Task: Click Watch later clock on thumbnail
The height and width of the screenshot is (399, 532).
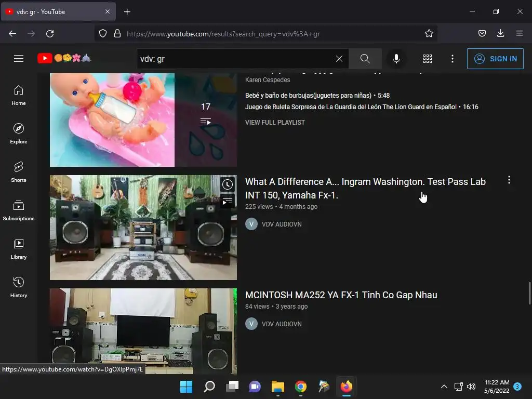Action: (x=228, y=184)
